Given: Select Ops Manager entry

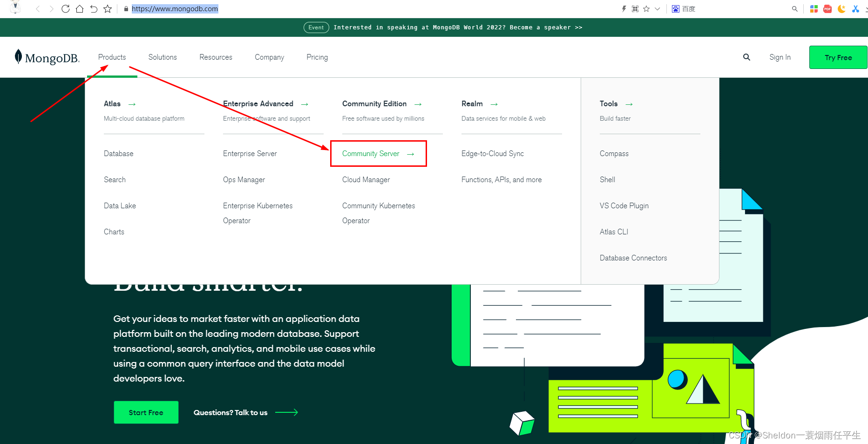Looking at the screenshot, I should click(244, 180).
